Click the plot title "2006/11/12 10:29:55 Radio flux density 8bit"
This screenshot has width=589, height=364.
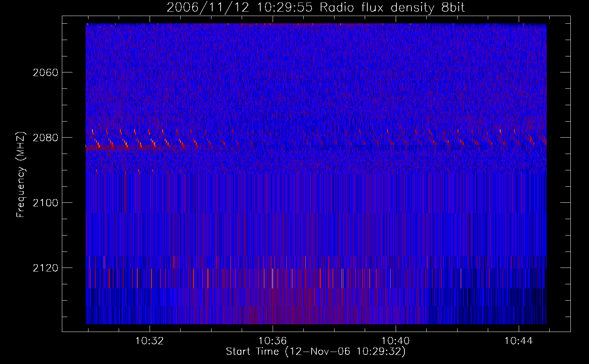(x=316, y=7)
